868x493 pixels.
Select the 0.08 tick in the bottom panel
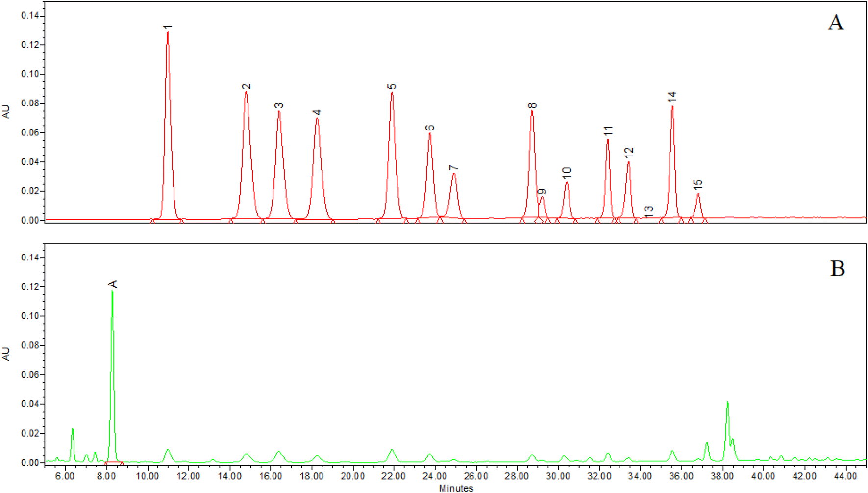tap(29, 345)
